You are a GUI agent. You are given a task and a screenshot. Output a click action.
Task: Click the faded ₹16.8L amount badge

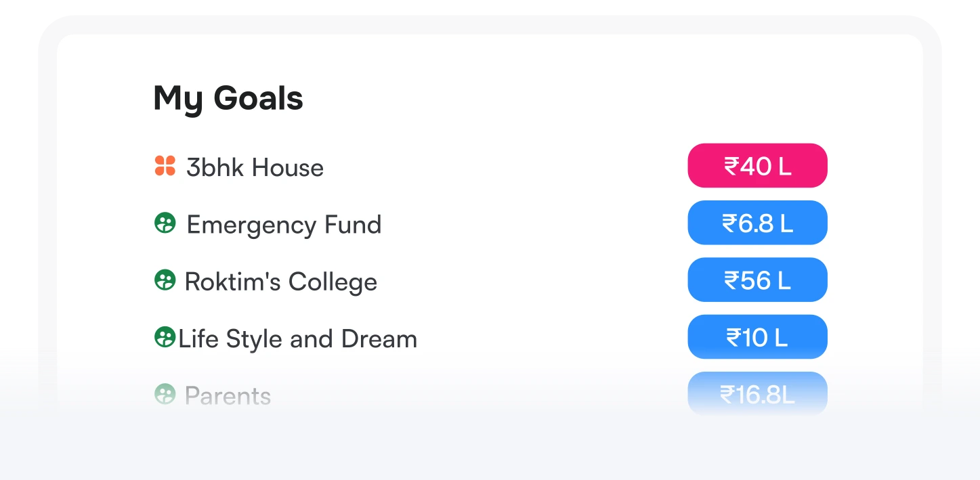(757, 393)
